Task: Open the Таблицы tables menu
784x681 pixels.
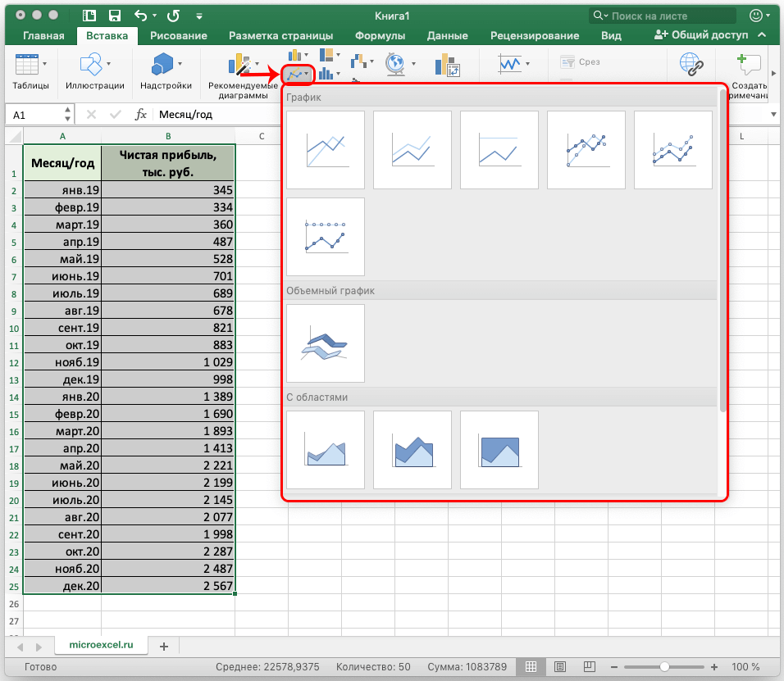Action: [x=30, y=71]
